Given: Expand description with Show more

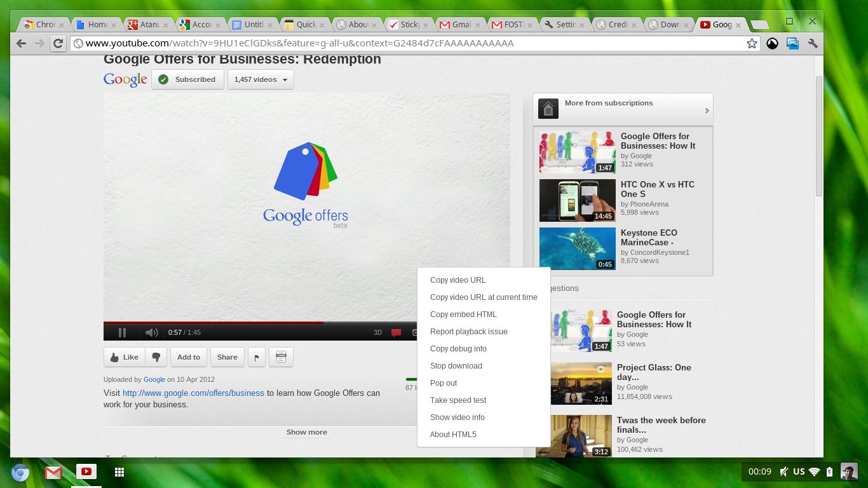Looking at the screenshot, I should click(306, 432).
